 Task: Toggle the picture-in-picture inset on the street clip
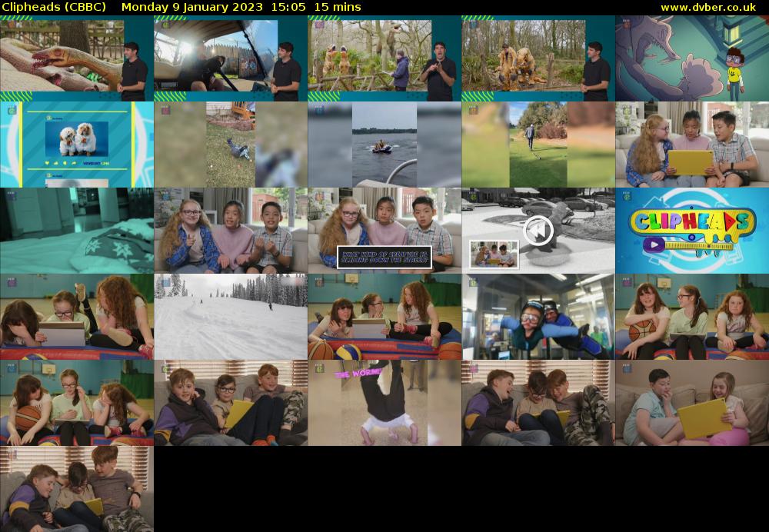tap(492, 254)
